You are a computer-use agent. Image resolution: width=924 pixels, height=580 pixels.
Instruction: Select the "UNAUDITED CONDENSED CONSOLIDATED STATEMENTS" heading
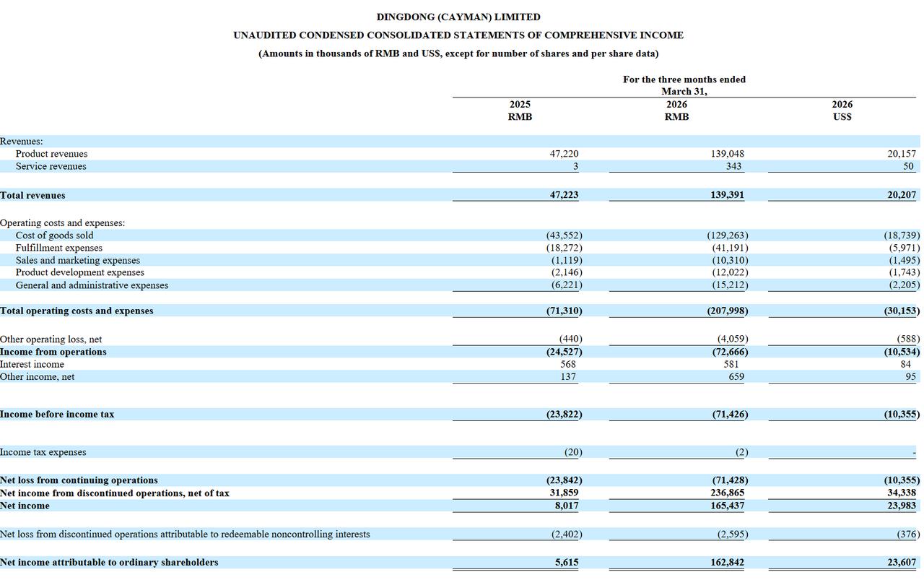click(458, 35)
